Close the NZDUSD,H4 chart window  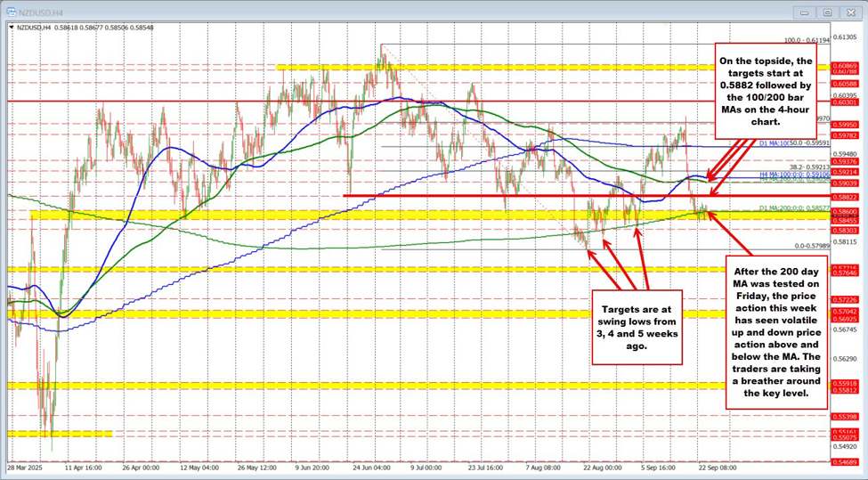849,12
